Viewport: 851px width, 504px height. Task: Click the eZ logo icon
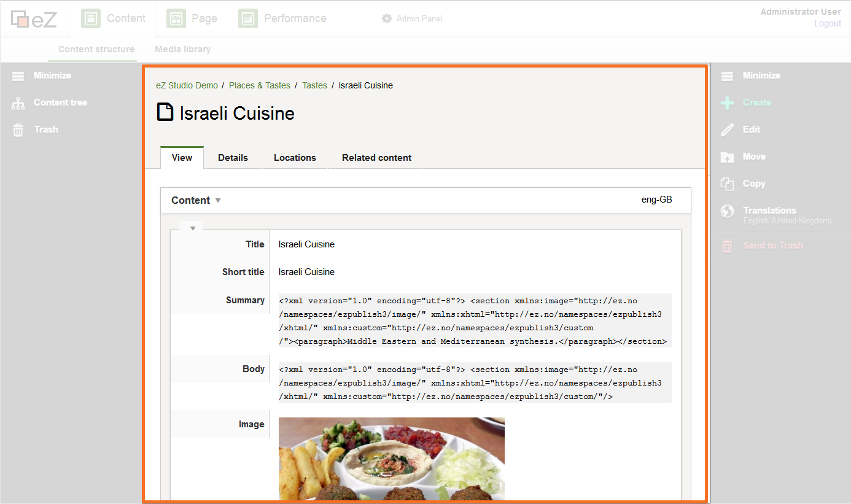click(34, 19)
